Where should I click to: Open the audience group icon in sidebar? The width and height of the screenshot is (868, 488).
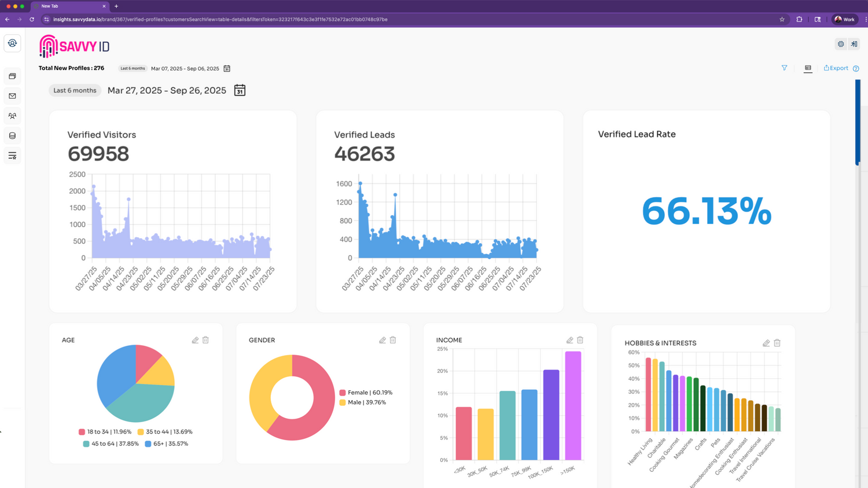12,116
